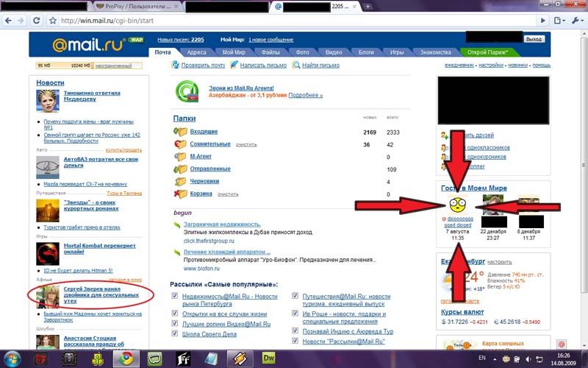The image size is (588, 368).
Task: Uncheck Недвижимость@Mail.Ru newsletter checkbox
Action: tap(175, 296)
